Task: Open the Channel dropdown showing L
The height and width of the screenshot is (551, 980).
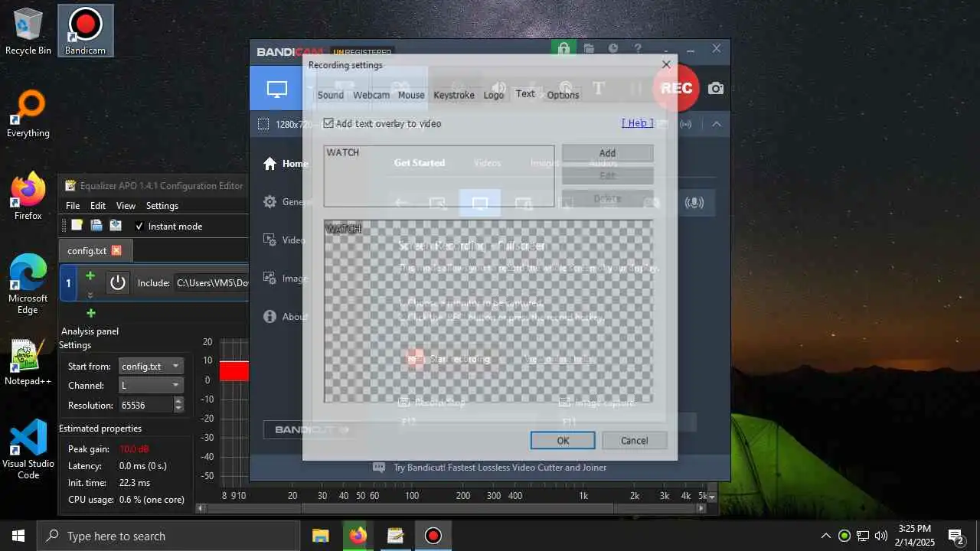Action: click(x=151, y=386)
